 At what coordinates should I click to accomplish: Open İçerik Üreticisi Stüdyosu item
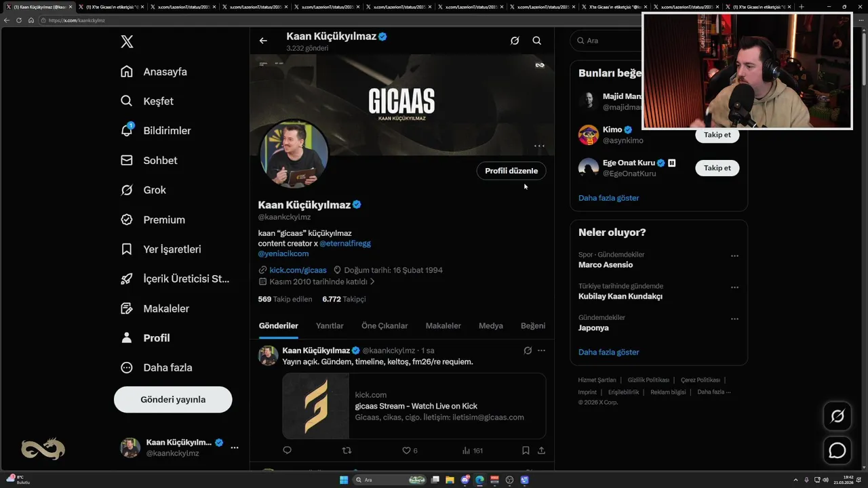point(176,279)
